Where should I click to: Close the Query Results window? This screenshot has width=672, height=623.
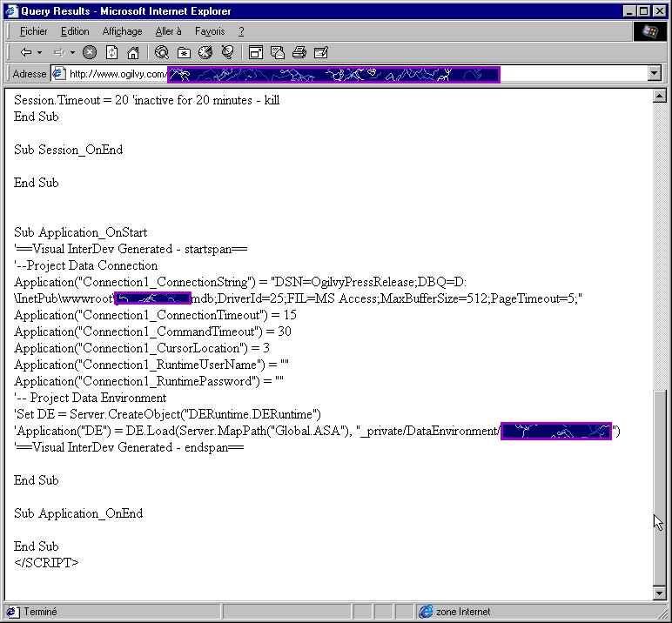(x=660, y=11)
